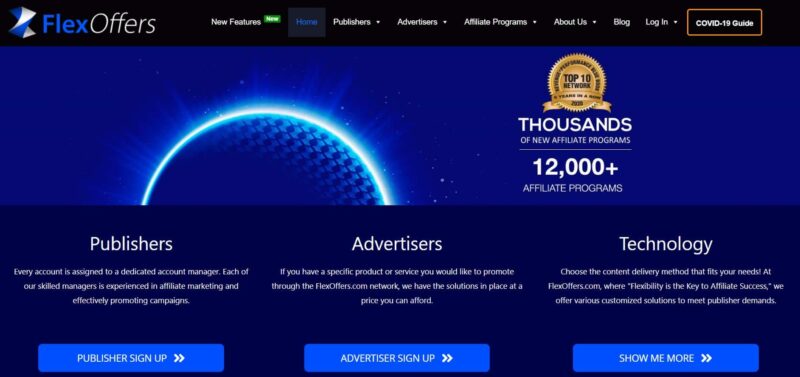Expand the Advertisers dropdown arrow
Image resolution: width=800 pixels, height=377 pixels.
(445, 22)
